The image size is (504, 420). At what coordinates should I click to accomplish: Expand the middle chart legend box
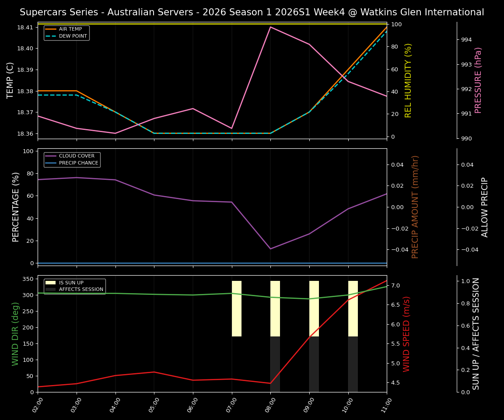click(71, 159)
